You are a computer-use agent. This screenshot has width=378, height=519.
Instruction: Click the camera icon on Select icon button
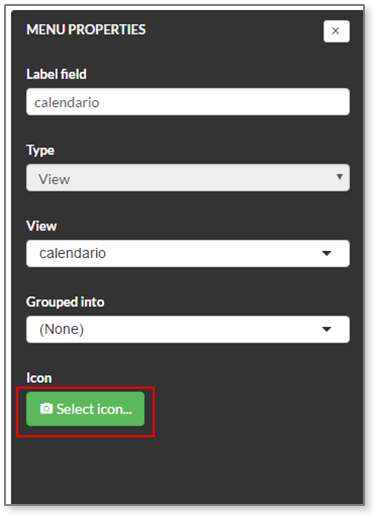46,408
